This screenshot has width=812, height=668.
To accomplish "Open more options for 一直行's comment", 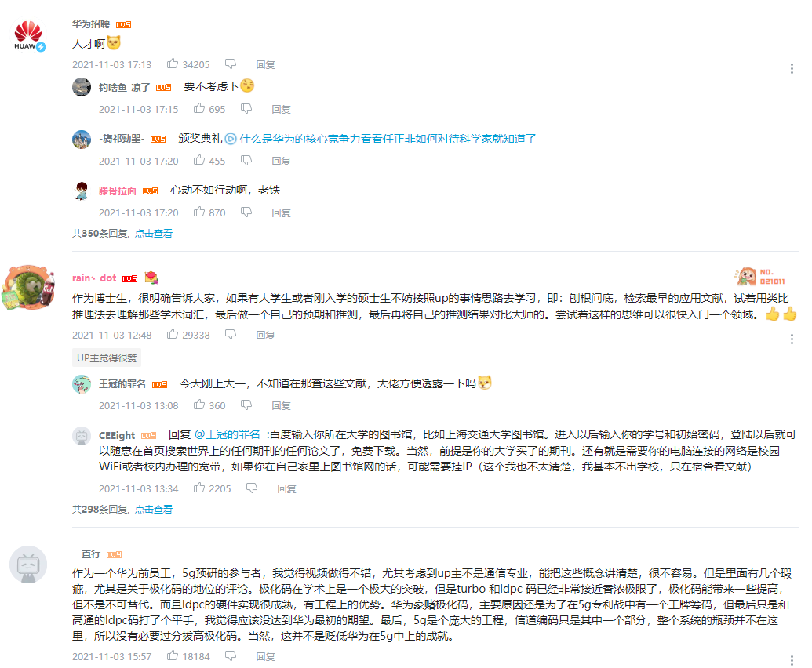I will click(792, 661).
